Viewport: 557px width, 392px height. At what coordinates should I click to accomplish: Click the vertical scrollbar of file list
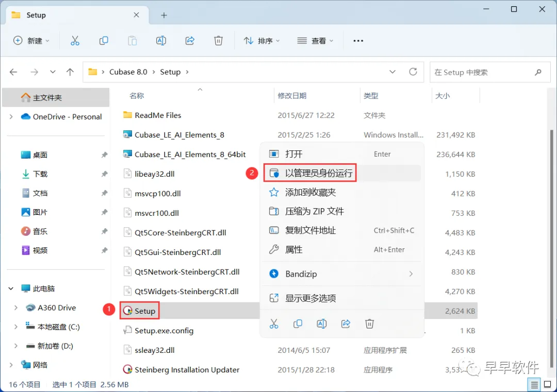pyautogui.click(x=552, y=248)
